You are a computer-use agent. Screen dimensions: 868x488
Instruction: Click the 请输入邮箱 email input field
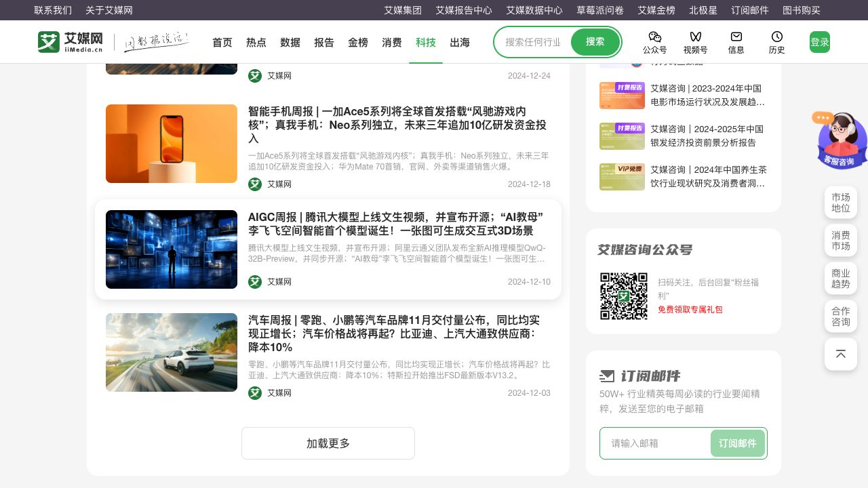655,443
